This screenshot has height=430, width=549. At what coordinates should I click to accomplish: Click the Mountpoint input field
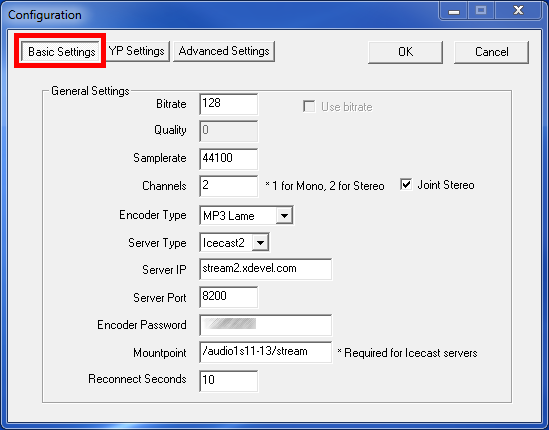point(266,352)
